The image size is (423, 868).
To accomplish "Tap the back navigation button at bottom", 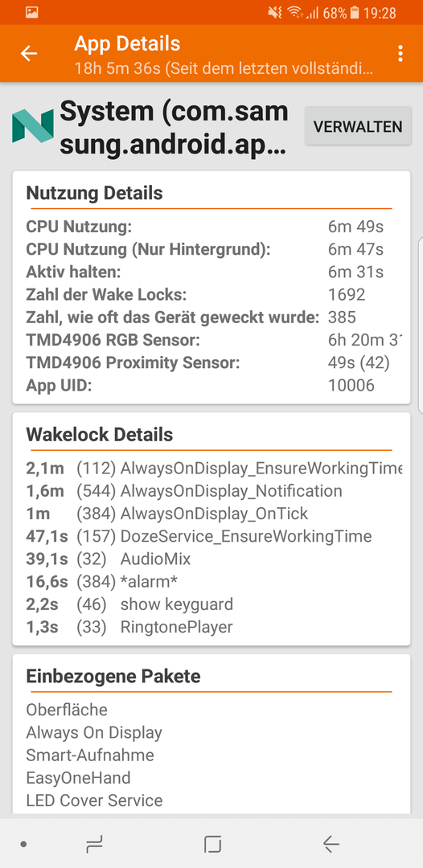I will tap(331, 844).
